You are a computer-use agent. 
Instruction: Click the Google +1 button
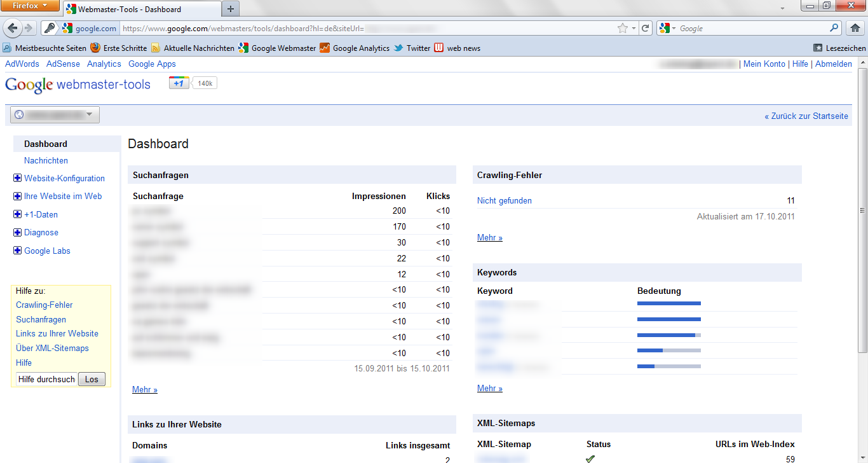click(x=179, y=83)
